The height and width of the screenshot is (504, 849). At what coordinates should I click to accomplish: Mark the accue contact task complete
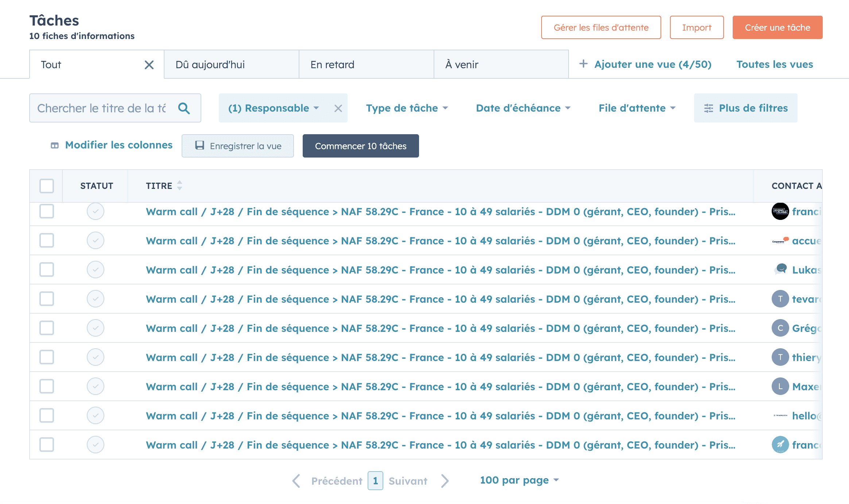click(x=96, y=240)
